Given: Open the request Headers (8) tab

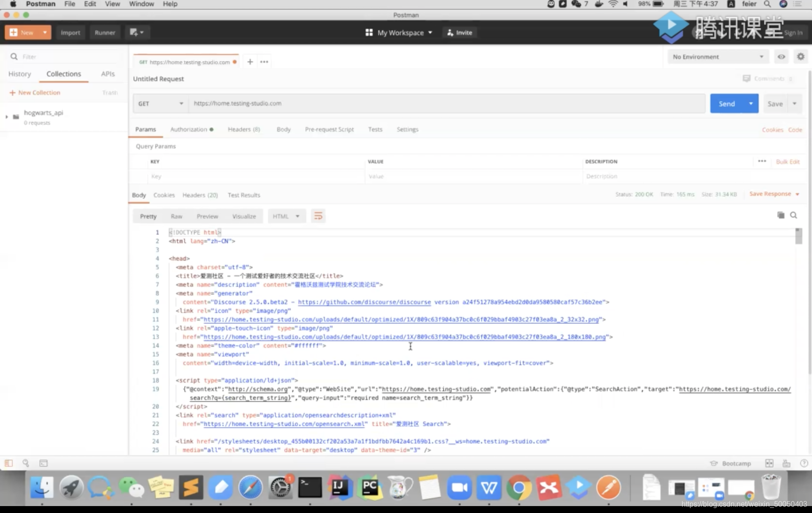Looking at the screenshot, I should 244,129.
